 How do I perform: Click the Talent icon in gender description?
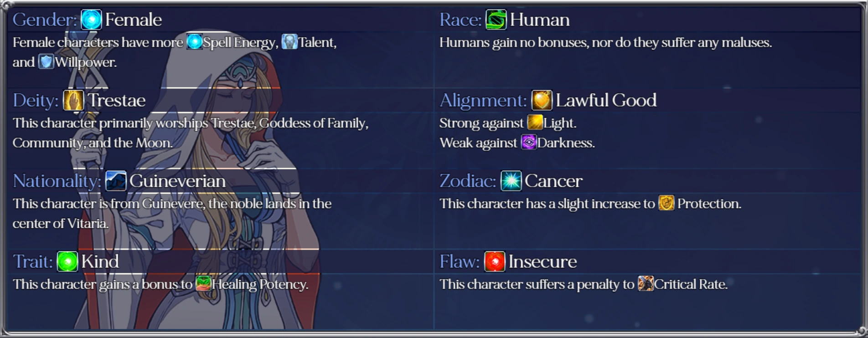pos(289,42)
